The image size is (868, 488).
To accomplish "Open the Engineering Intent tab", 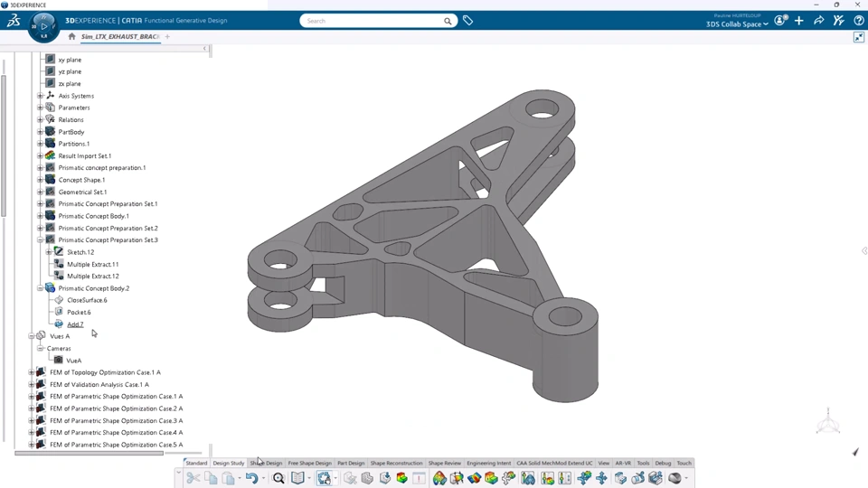I will pos(489,463).
